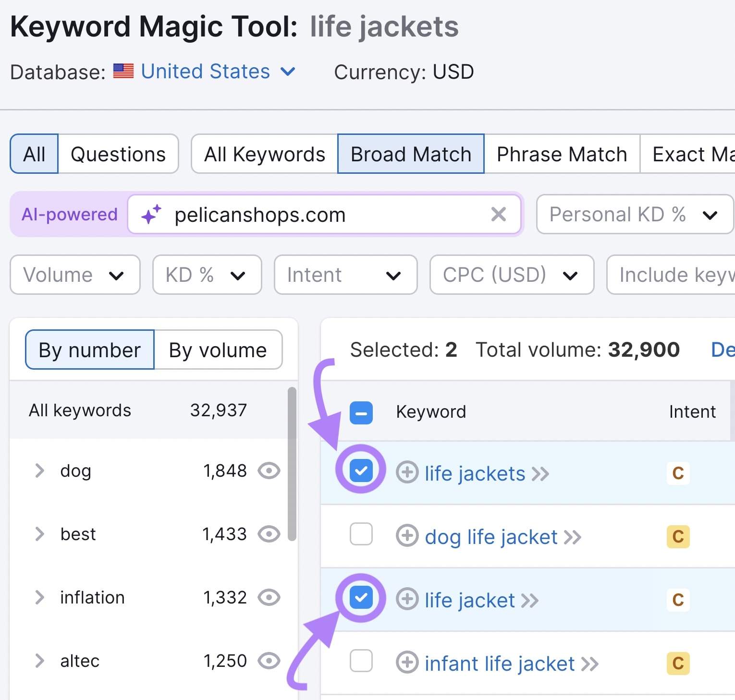Expand the best keyword group
735x700 pixels.
click(39, 534)
